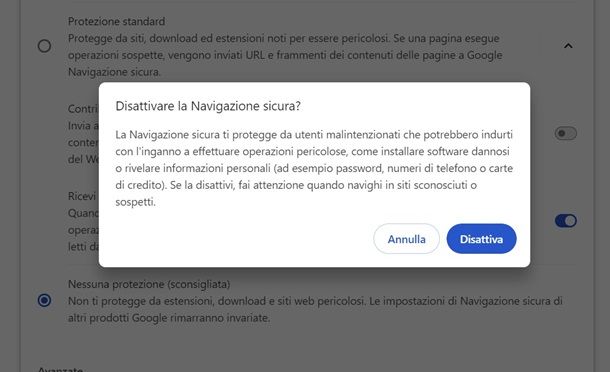The image size is (610, 372).
Task: Disable the blue switched-on toggle
Action: tap(566, 221)
